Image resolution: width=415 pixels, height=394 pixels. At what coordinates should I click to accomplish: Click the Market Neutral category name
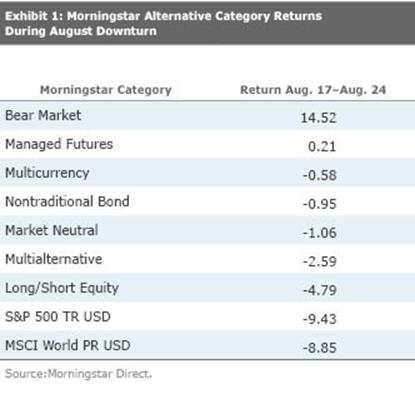coord(51,230)
